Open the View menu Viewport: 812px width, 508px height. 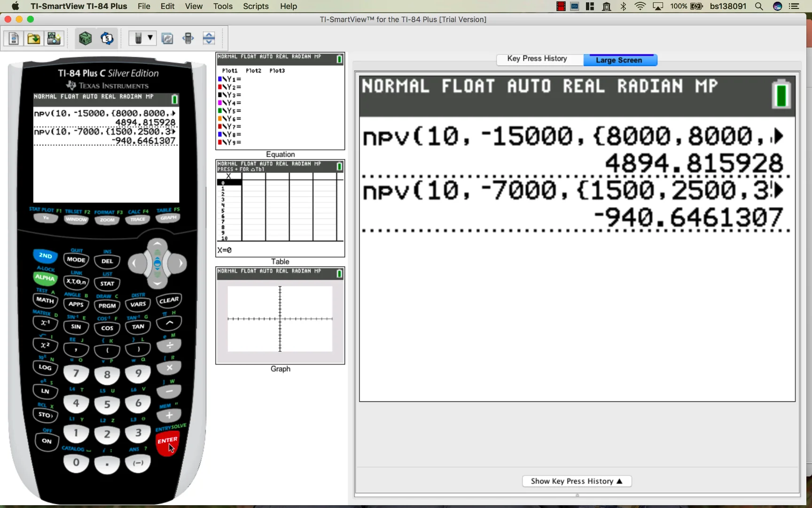(x=194, y=6)
